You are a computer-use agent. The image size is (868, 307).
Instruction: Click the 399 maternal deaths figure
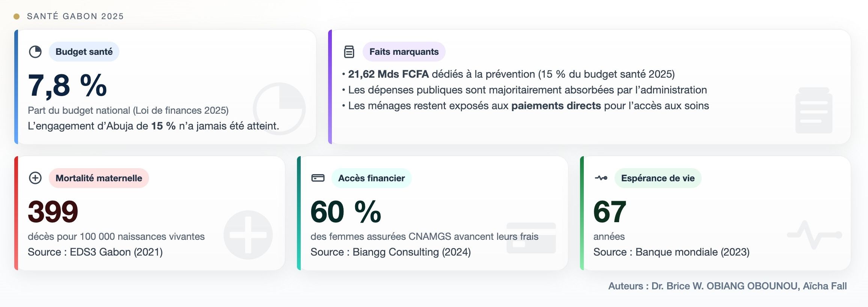pyautogui.click(x=53, y=212)
